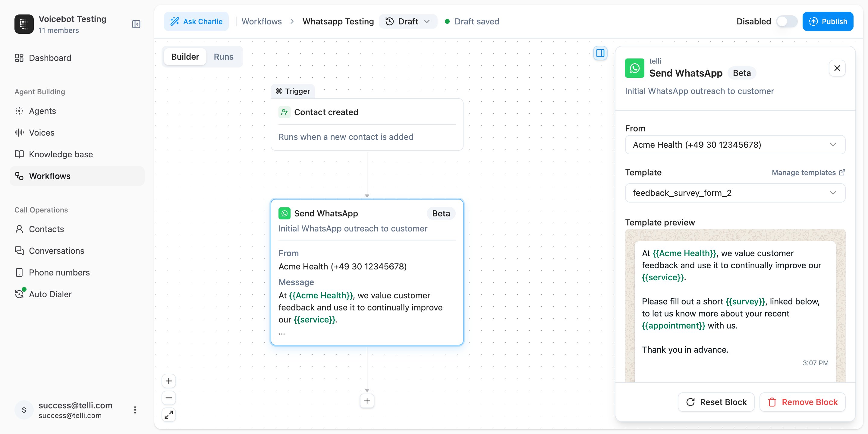868x434 pixels.
Task: Click the Draft saved status
Action: tap(472, 22)
